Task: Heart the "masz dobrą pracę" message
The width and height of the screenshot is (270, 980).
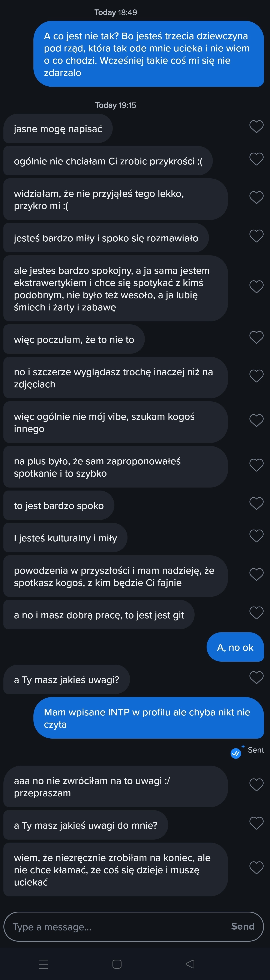Action: click(x=256, y=613)
